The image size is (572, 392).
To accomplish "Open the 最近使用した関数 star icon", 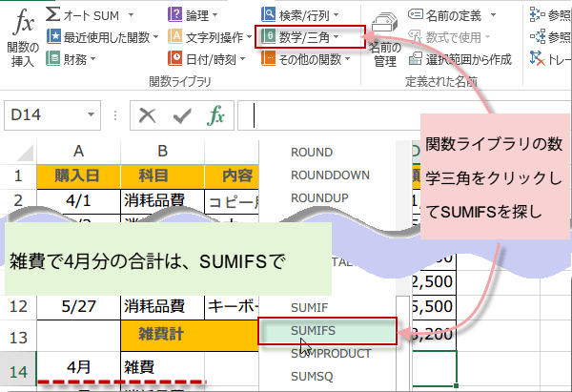I will (x=53, y=37).
